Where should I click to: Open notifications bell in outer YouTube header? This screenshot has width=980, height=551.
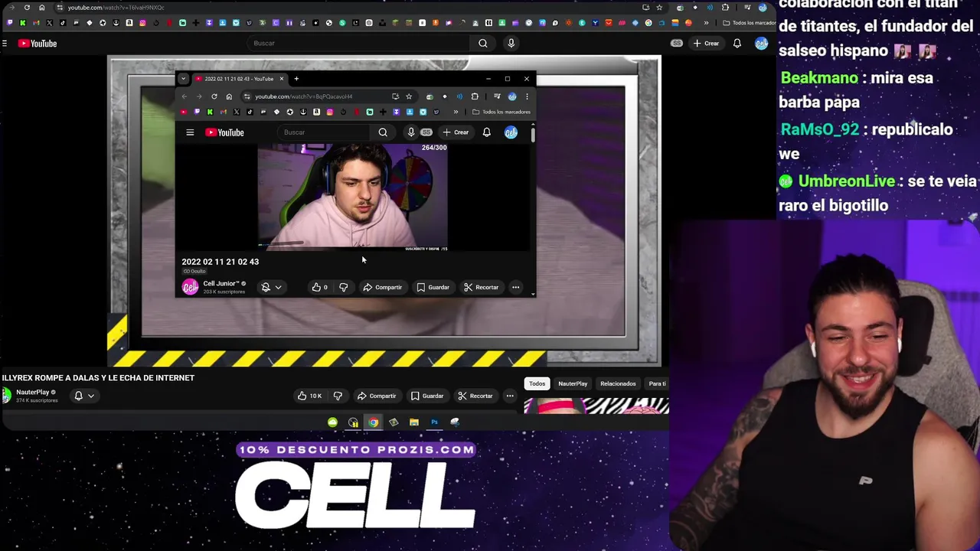coord(737,44)
